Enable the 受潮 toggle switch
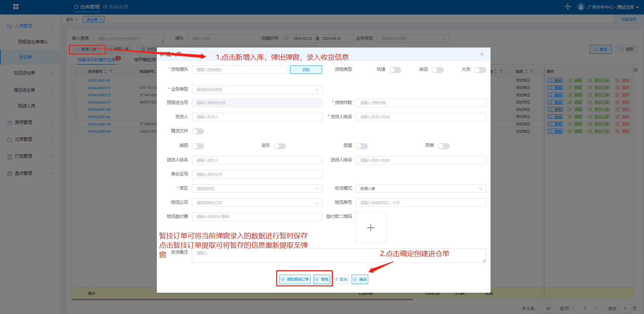Viewport: 644px width, 314px height. (362, 146)
